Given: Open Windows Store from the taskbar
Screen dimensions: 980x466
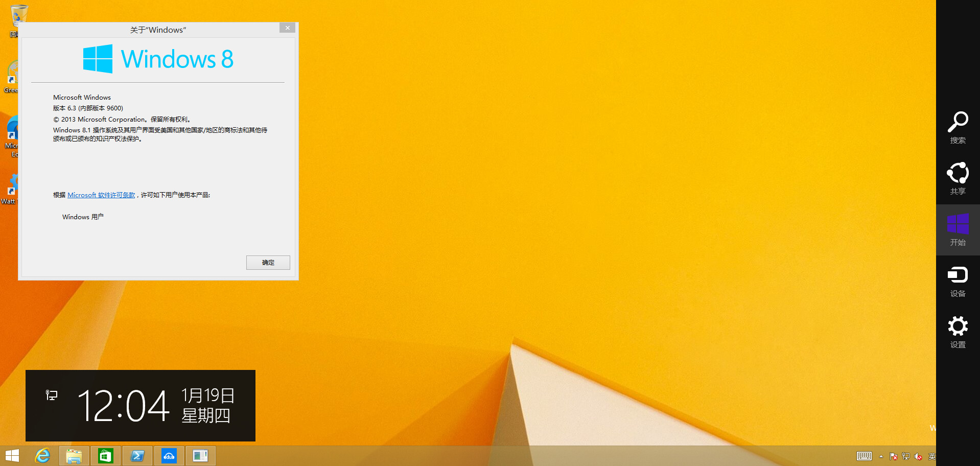Looking at the screenshot, I should pos(106,456).
